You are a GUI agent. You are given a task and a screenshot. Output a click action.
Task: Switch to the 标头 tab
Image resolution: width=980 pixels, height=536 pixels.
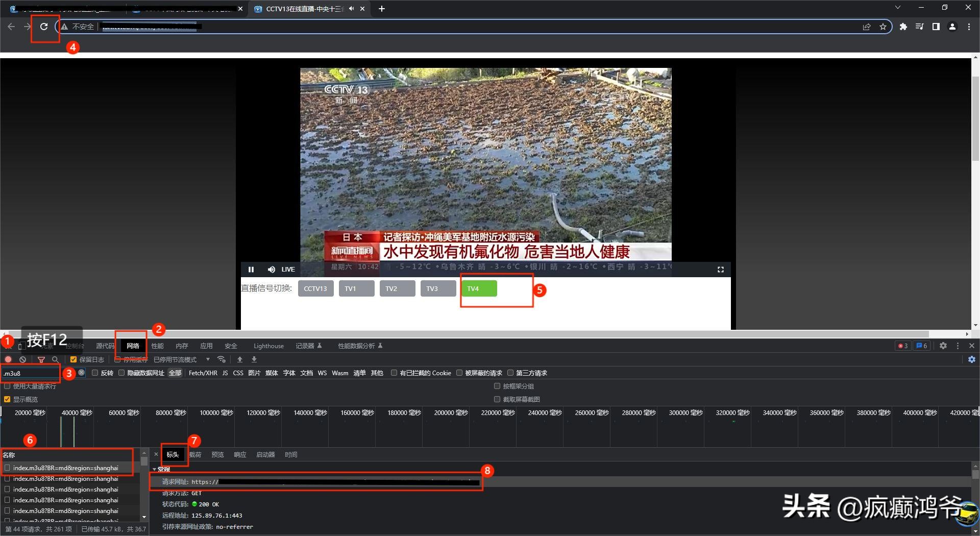point(173,454)
